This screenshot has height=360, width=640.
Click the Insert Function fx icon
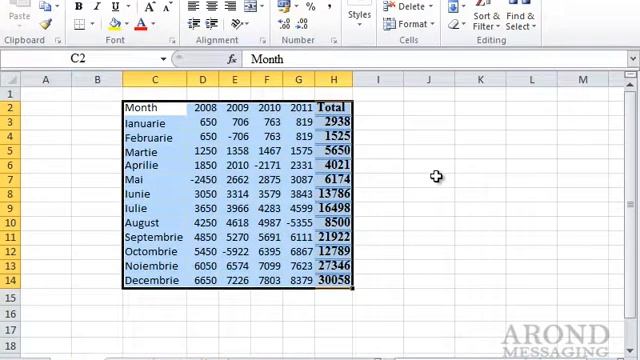[232, 60]
